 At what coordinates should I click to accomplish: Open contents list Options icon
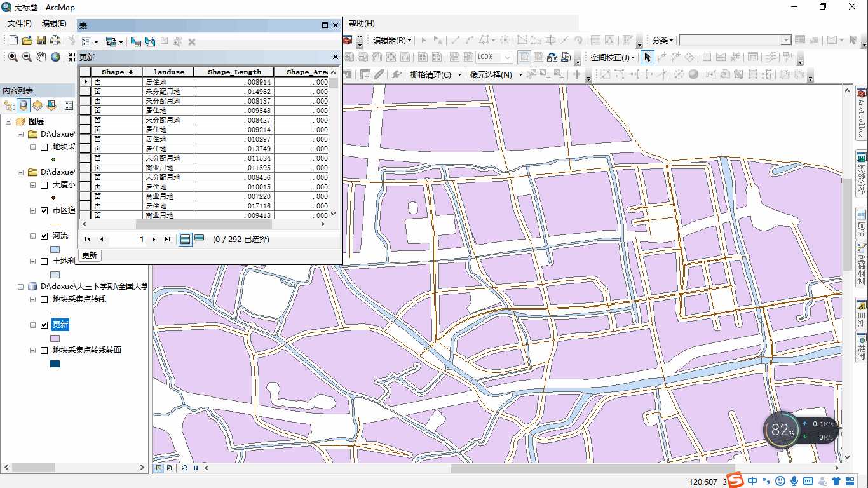69,105
